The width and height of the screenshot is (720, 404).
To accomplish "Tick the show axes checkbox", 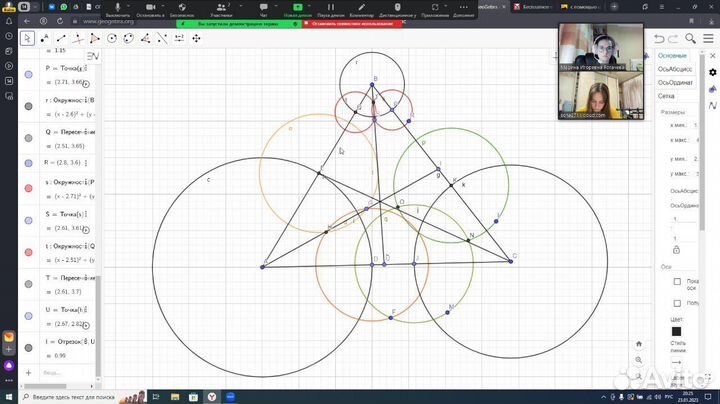I will click(x=678, y=283).
